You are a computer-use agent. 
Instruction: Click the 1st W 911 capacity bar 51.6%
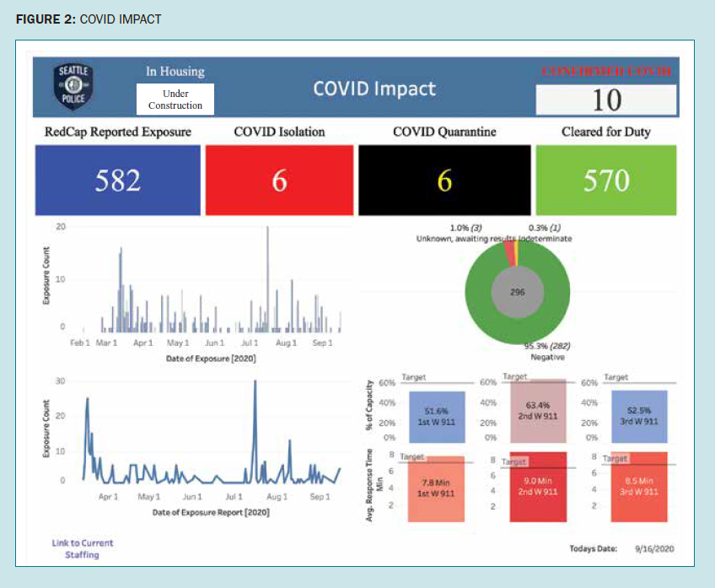(435, 417)
